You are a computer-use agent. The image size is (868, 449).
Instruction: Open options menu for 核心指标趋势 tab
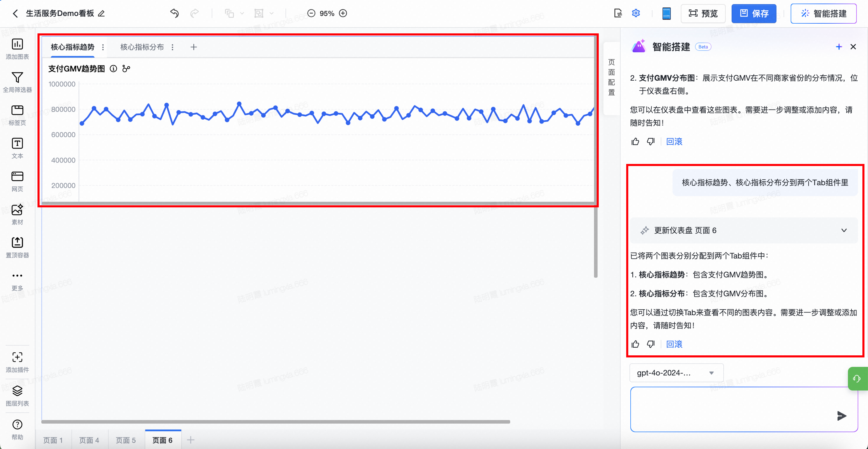click(x=103, y=47)
